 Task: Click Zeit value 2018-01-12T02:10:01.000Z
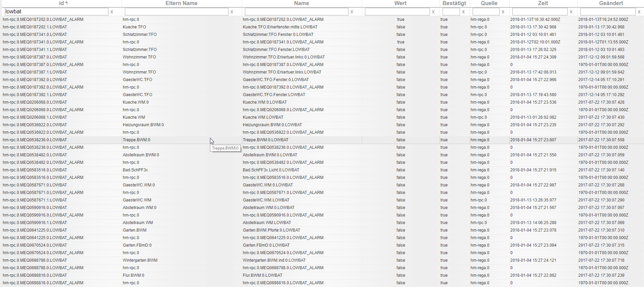[535, 42]
